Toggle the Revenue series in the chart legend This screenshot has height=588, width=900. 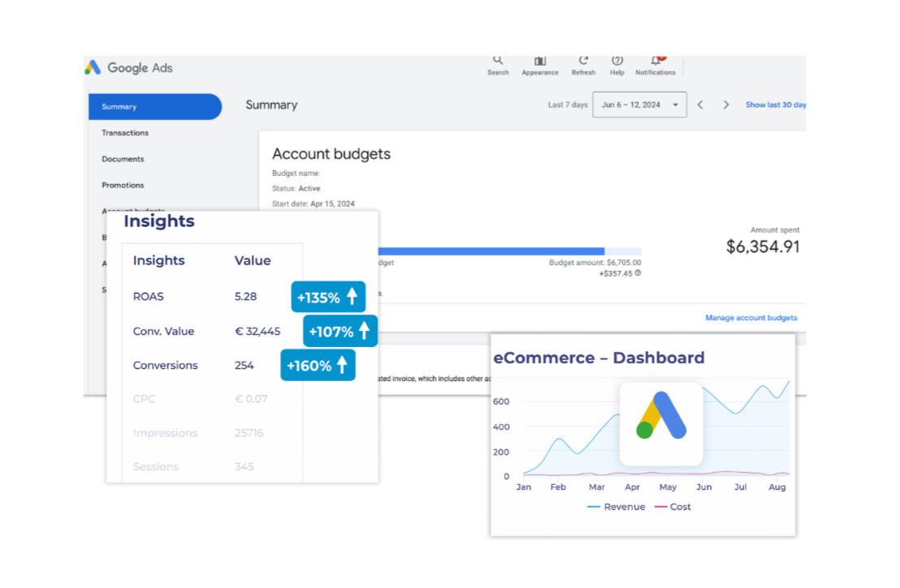(616, 506)
